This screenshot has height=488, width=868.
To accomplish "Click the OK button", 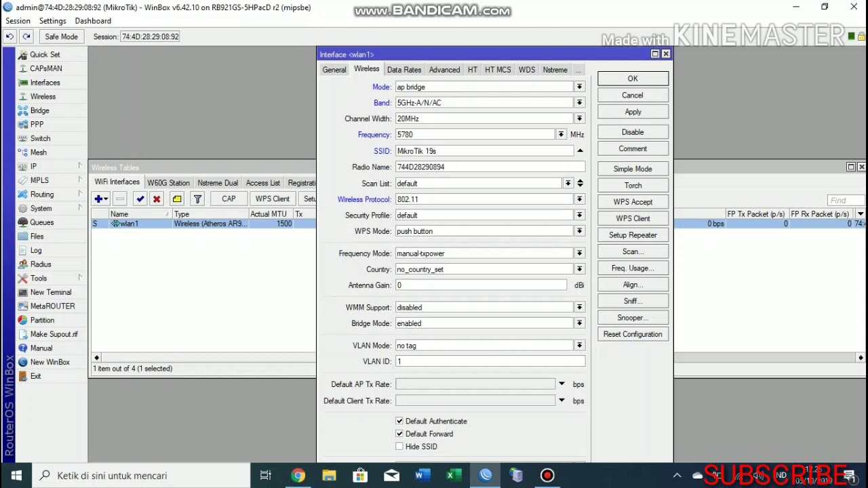I will (x=633, y=79).
